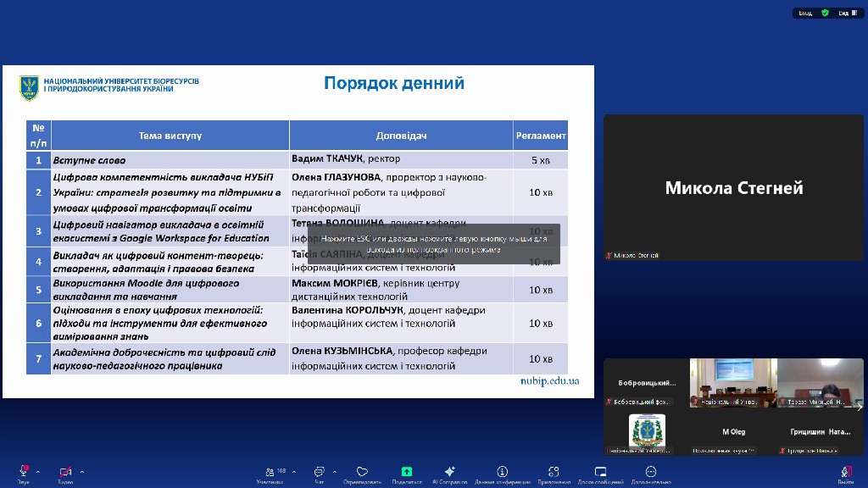Select the M Oleg participant tile
This screenshot has height=488, width=868.
pos(733,431)
